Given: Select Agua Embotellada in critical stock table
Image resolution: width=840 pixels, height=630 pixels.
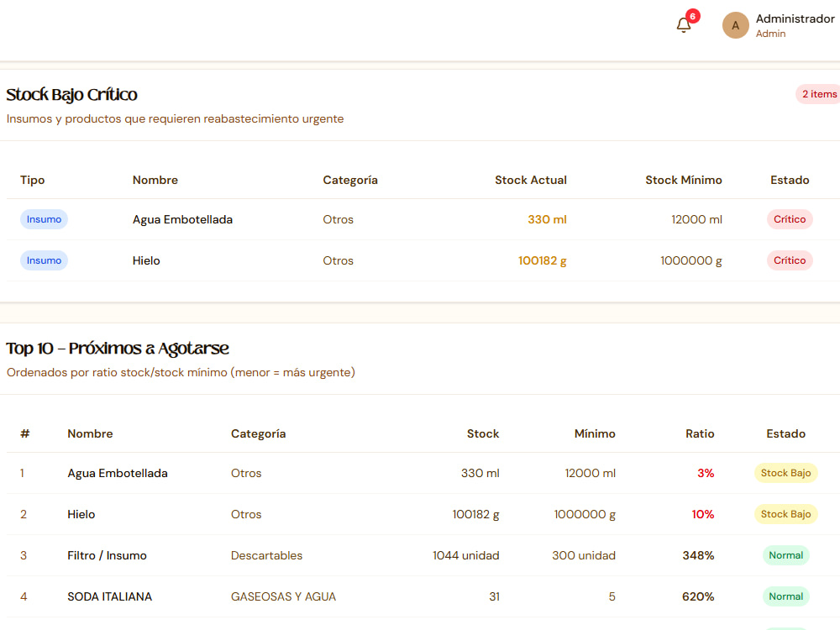Looking at the screenshot, I should pos(182,219).
